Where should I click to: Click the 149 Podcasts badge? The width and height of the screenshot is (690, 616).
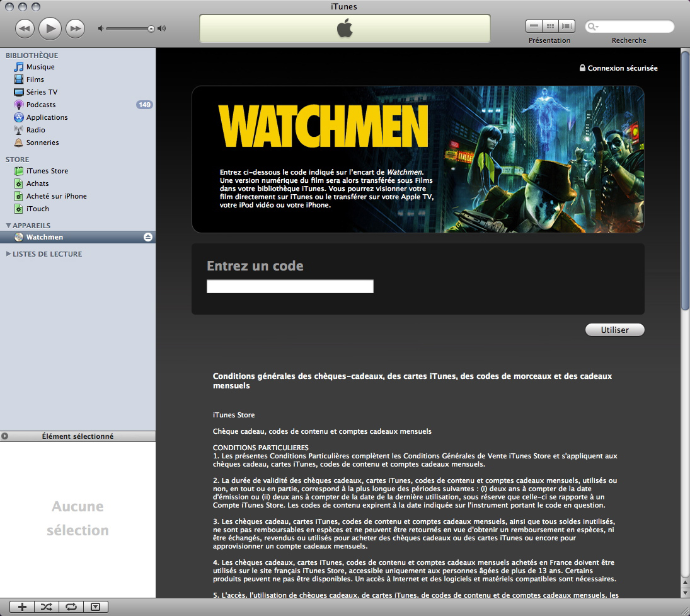click(144, 105)
